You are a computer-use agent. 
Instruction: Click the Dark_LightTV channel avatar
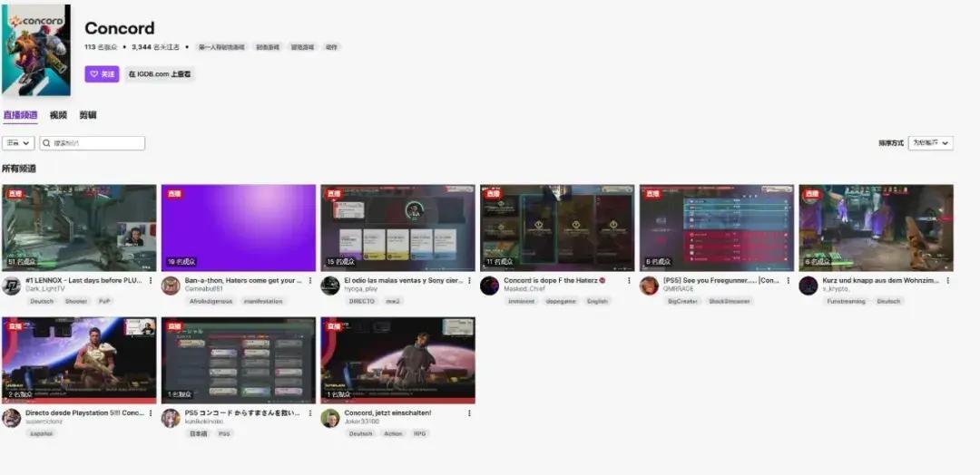[x=11, y=286]
